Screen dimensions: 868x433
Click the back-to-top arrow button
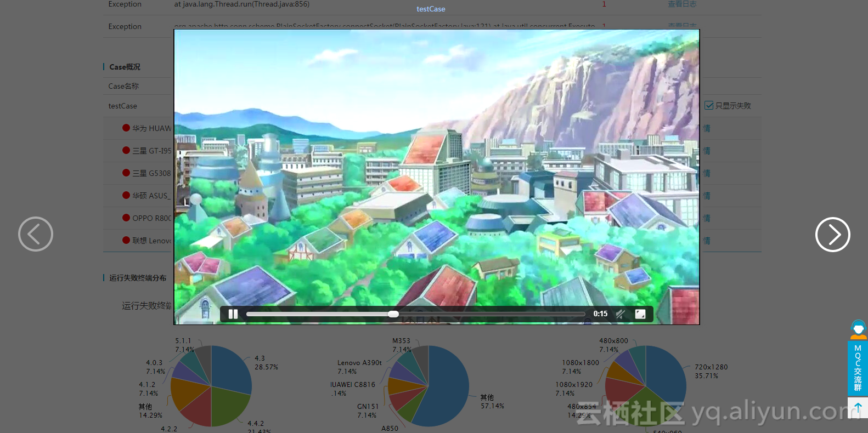click(858, 408)
